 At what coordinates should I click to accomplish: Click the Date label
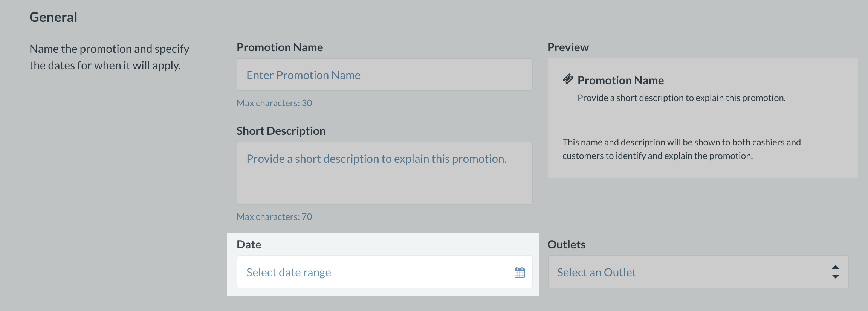(249, 244)
